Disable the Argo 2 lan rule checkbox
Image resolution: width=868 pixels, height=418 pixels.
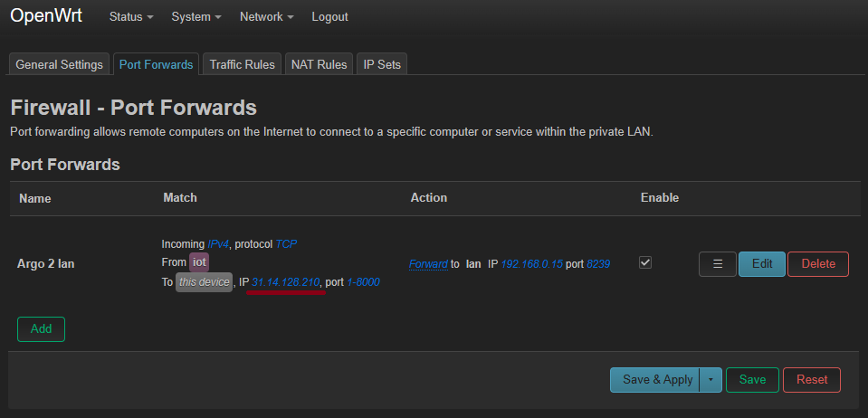[x=645, y=262]
